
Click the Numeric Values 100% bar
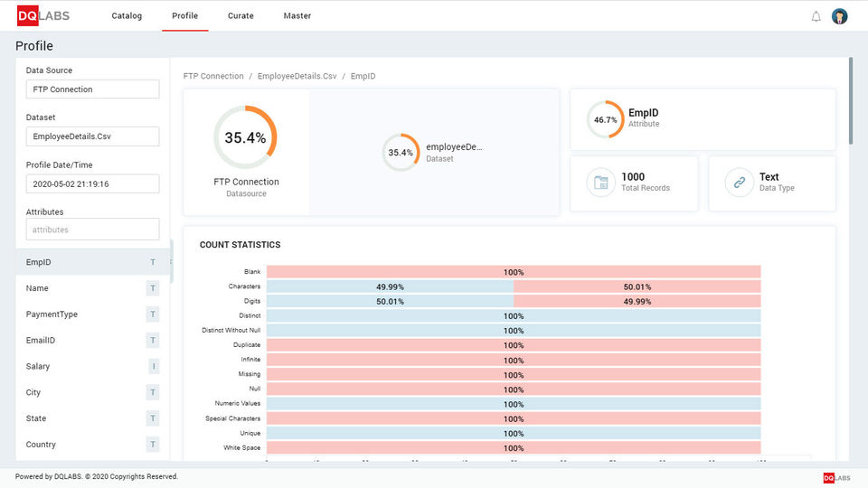514,404
